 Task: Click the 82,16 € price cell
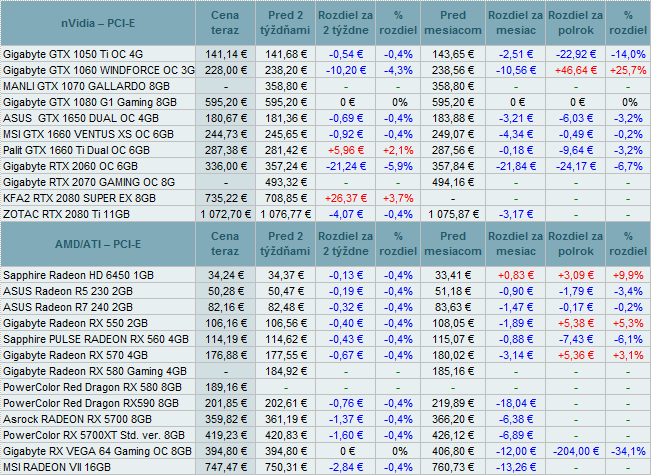click(226, 307)
